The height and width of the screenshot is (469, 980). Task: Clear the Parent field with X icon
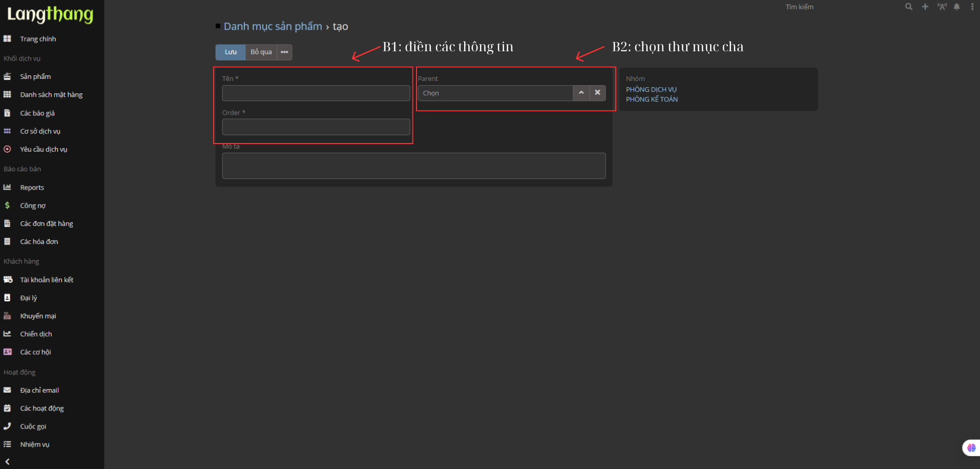pos(597,93)
